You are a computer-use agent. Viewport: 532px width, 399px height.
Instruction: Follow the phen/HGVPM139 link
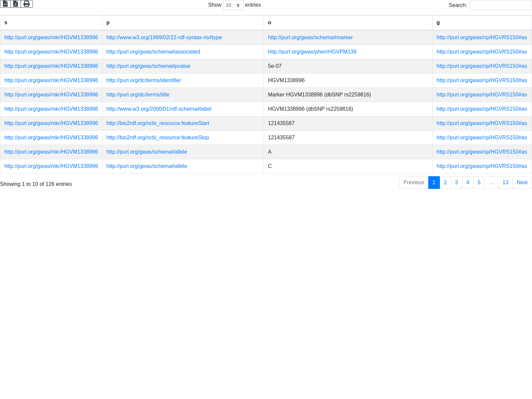coord(312,52)
